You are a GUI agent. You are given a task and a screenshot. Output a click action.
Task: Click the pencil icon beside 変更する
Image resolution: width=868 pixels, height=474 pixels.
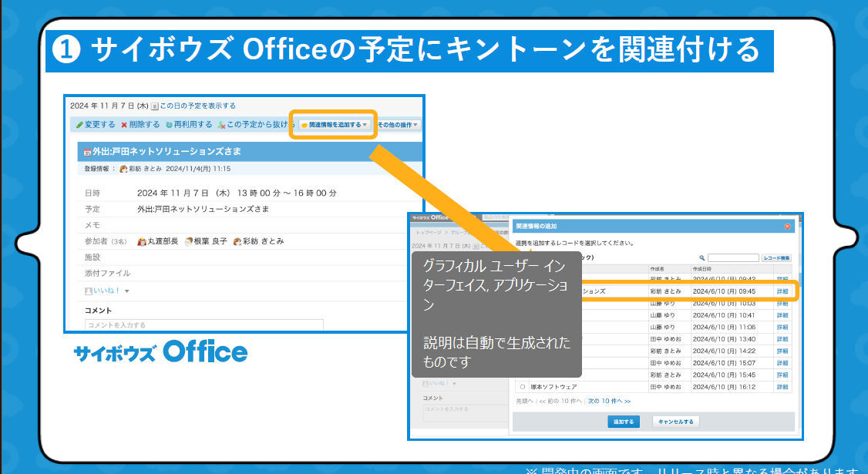(79, 125)
